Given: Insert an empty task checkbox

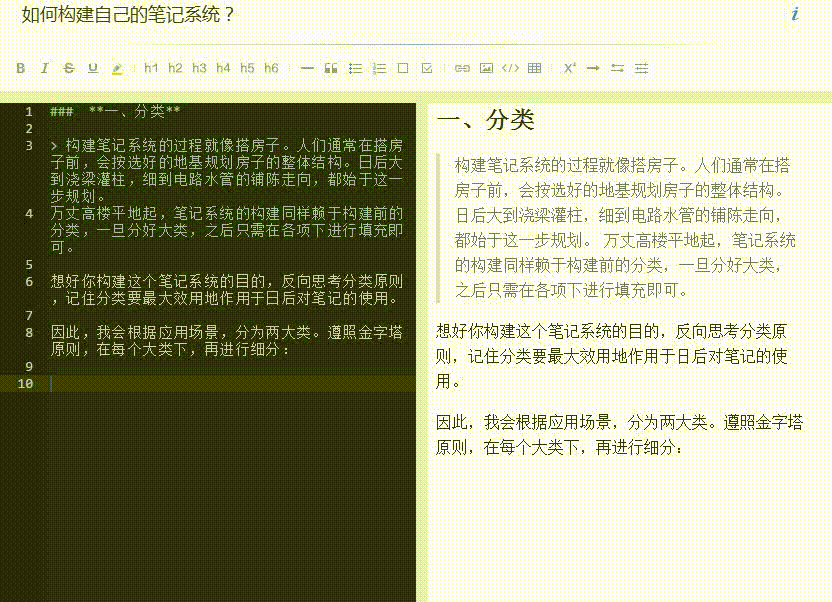Looking at the screenshot, I should pos(402,68).
